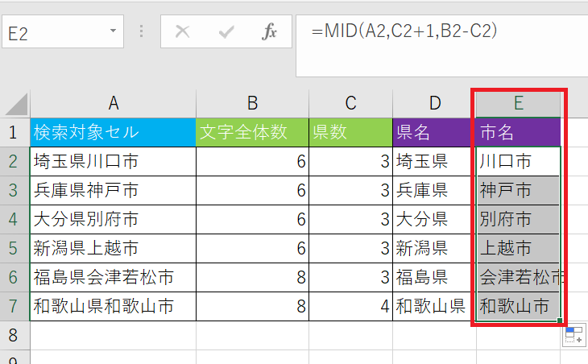Select column B value 6 in 埼玉県川口市 row
This screenshot has width=588, height=364.
click(252, 161)
